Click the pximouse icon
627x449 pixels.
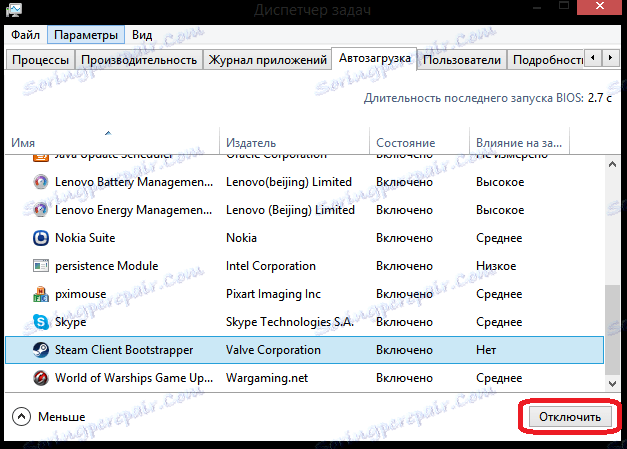pyautogui.click(x=40, y=294)
